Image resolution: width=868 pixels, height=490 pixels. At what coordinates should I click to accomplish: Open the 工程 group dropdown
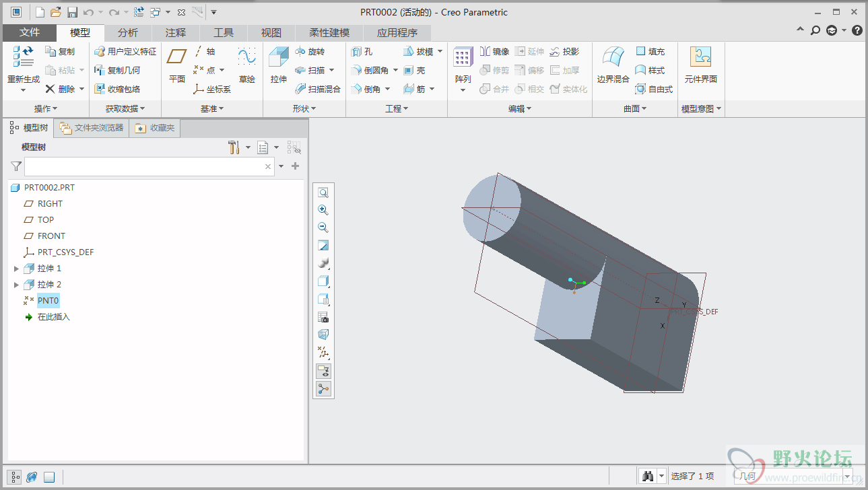(x=397, y=108)
